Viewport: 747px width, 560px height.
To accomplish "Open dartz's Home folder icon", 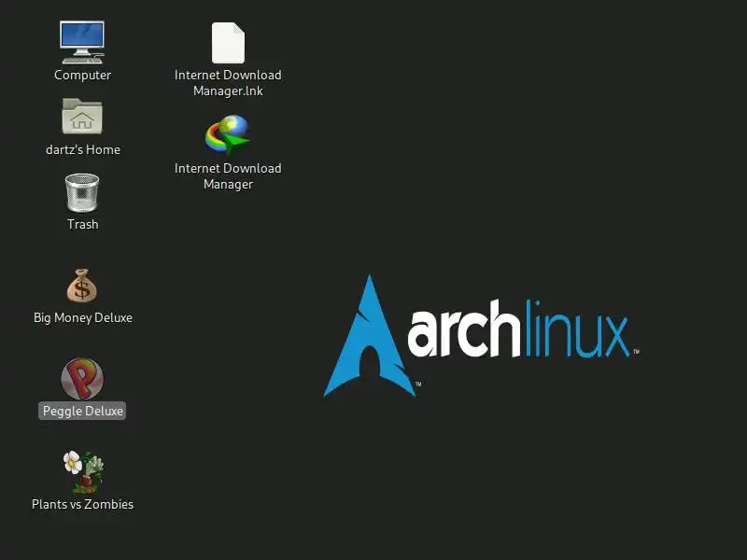I will (82, 116).
